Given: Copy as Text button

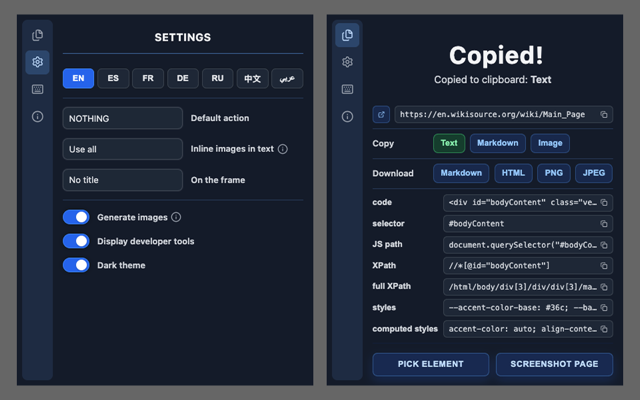Looking at the screenshot, I should click(x=449, y=143).
